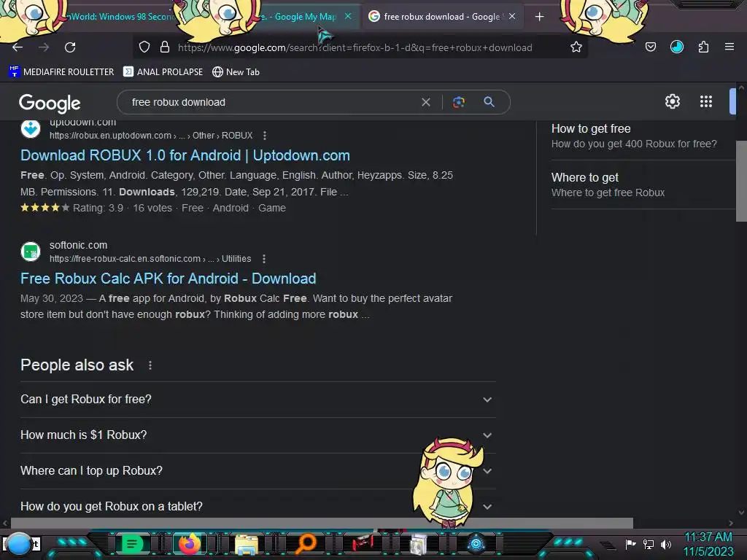
Task: Click the Firefox address bar URL
Action: tap(355, 47)
